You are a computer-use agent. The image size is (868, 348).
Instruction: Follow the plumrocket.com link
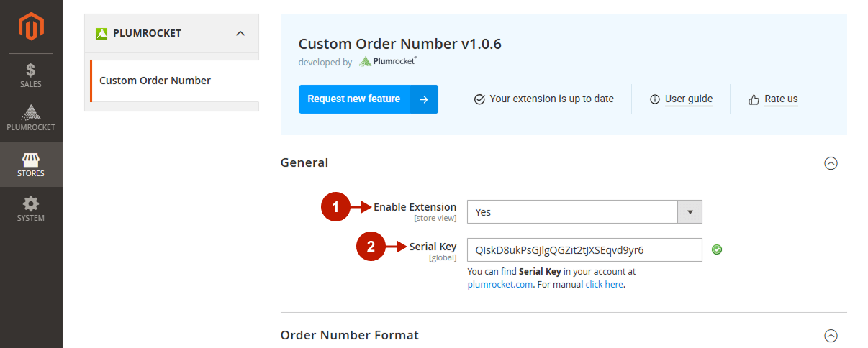point(500,284)
